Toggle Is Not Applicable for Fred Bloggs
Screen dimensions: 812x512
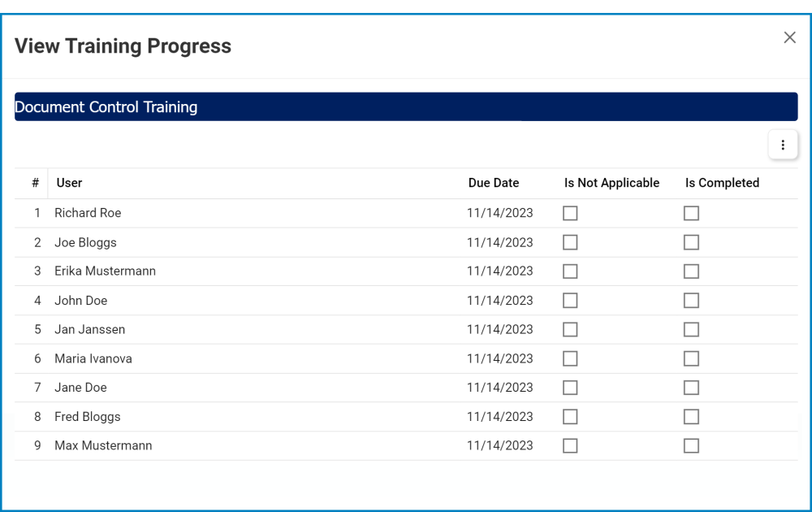pos(570,416)
